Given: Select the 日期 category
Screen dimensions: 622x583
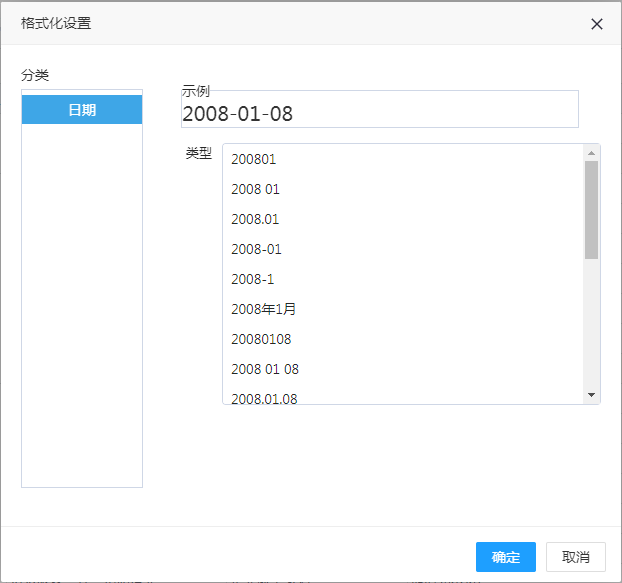Looking at the screenshot, I should [x=82, y=110].
